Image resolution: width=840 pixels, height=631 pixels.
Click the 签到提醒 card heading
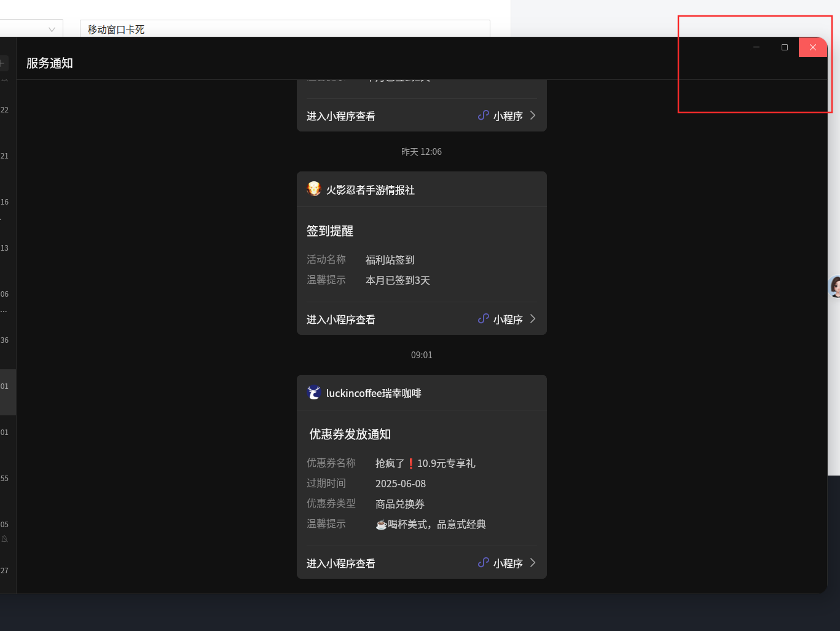coord(330,231)
